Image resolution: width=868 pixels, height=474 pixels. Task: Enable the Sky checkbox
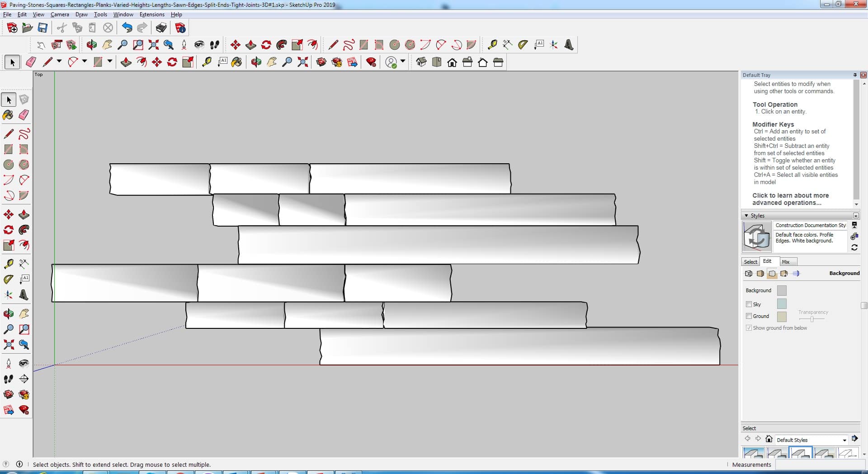coord(749,304)
